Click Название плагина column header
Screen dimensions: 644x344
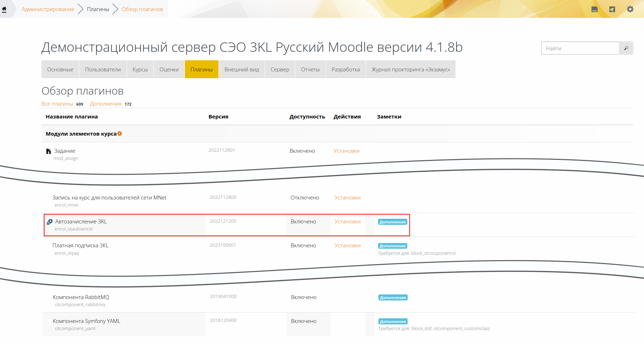tap(72, 117)
